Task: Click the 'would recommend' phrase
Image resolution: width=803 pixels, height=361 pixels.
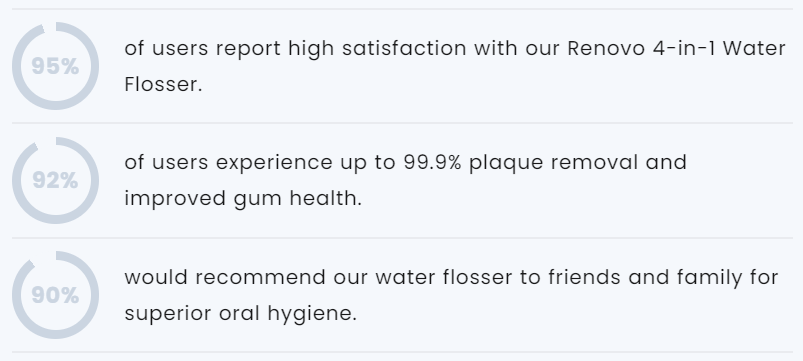Action: point(225,278)
